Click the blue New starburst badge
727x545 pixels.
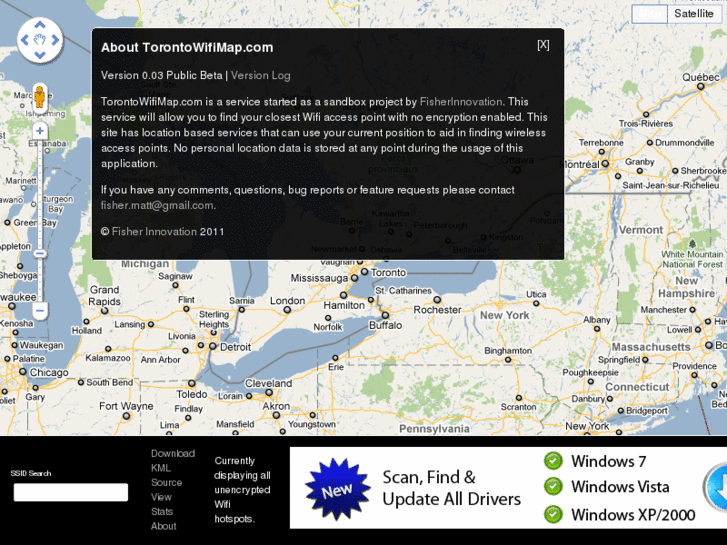[338, 489]
